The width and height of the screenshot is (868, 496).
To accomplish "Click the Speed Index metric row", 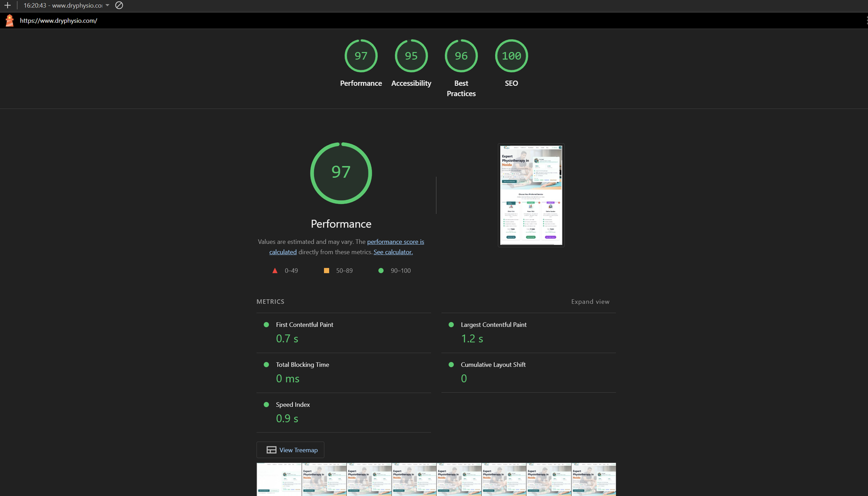I will coord(292,405).
